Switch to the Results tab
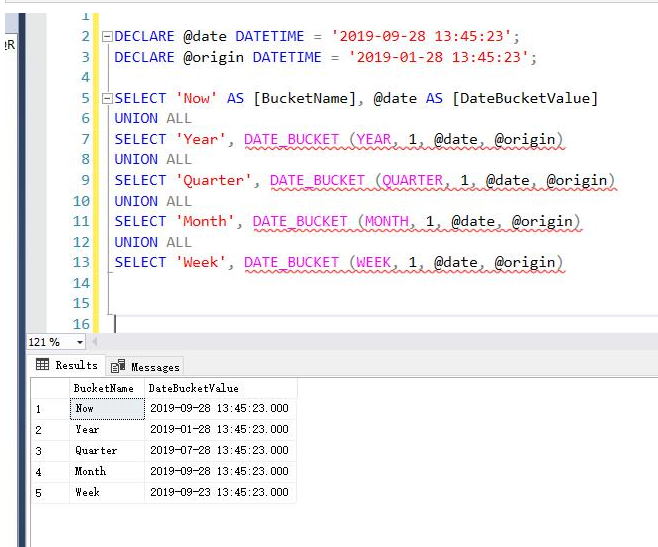658x547 pixels. (67, 365)
